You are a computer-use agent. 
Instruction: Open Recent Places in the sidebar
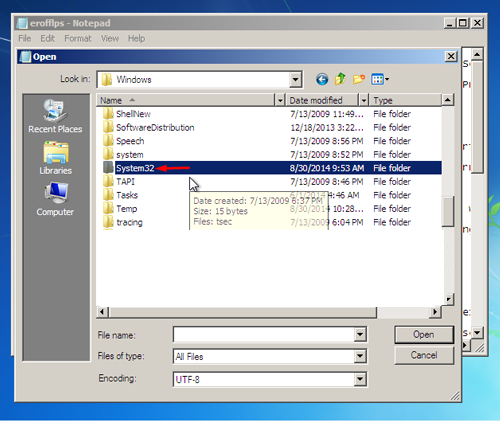tap(55, 116)
